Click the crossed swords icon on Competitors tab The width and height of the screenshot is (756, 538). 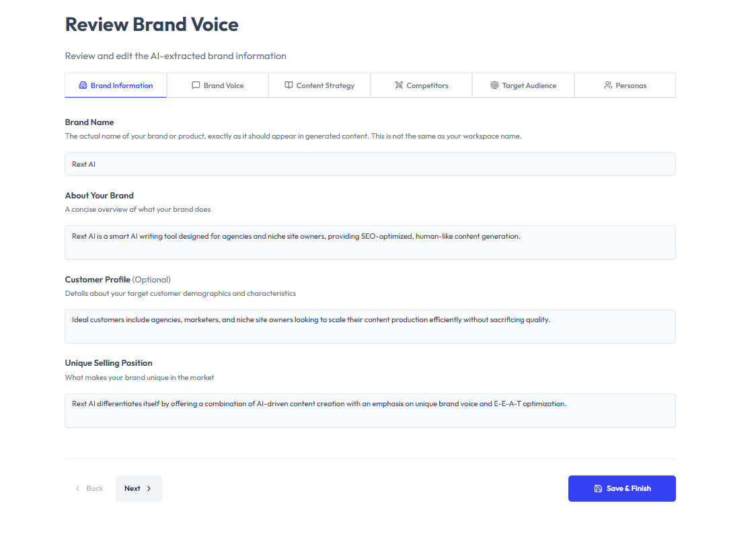[x=399, y=85]
